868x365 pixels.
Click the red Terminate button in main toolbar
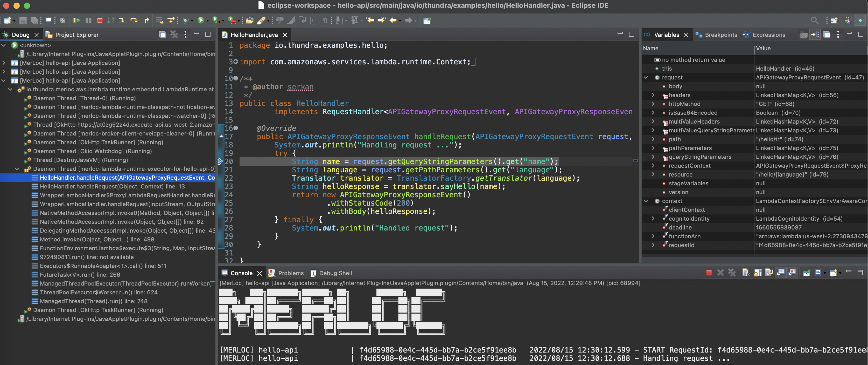(100, 21)
